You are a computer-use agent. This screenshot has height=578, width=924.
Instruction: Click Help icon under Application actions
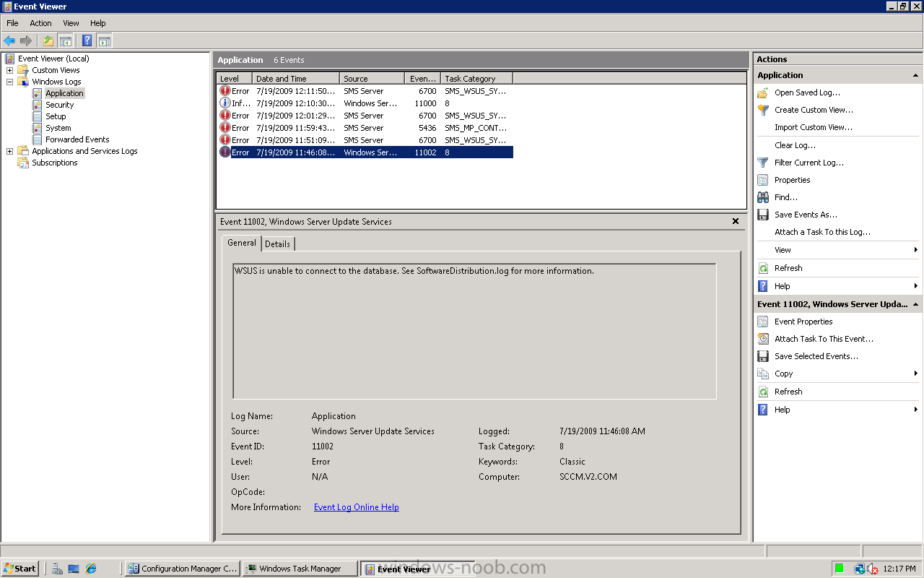(x=763, y=286)
